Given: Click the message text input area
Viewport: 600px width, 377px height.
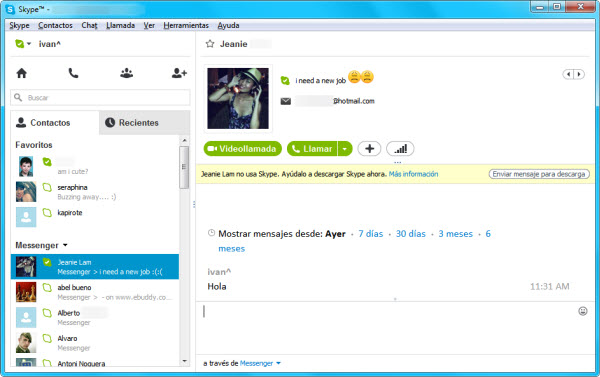Looking at the screenshot, I should tap(386, 327).
